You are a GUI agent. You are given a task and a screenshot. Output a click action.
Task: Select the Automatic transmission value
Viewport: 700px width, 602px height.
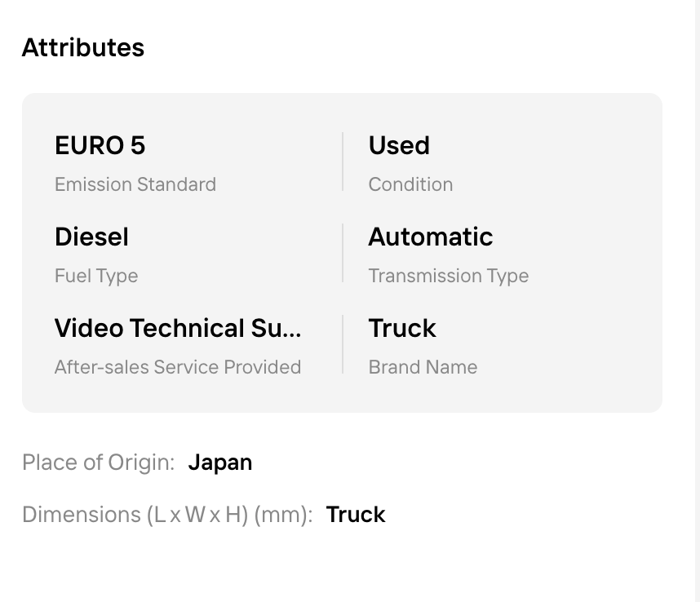coord(431,237)
